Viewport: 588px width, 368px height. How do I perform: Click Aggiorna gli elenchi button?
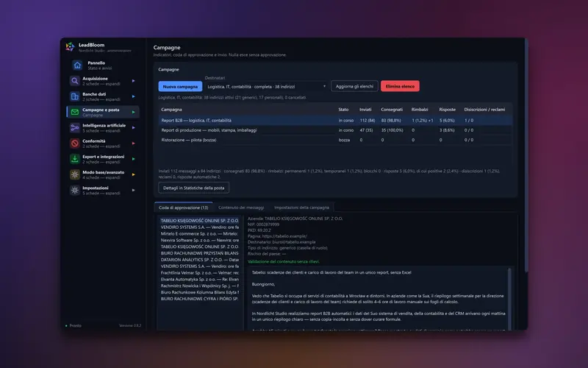pos(354,86)
